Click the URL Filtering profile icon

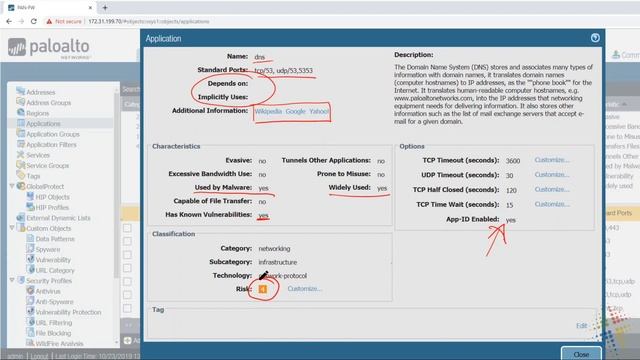point(30,322)
